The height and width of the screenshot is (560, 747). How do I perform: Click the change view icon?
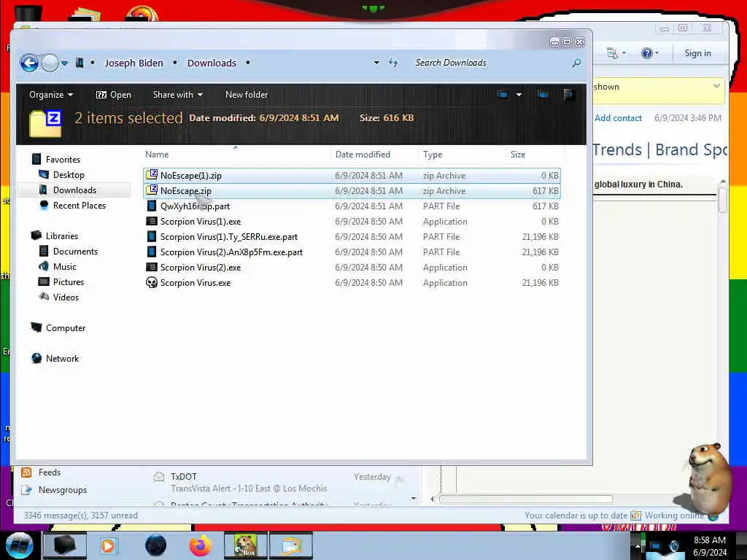click(503, 95)
